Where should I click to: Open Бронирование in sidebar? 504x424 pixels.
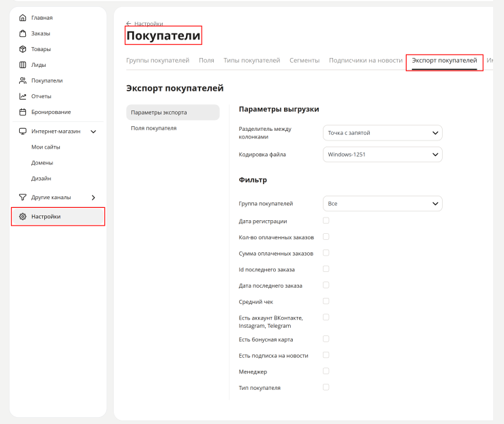[51, 112]
